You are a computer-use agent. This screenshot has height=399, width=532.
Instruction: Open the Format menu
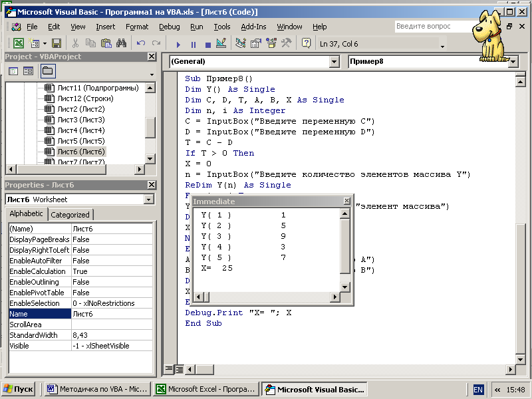tap(137, 27)
